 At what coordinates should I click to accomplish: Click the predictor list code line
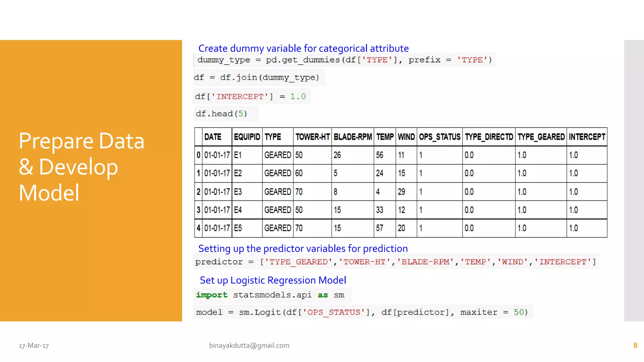click(396, 262)
